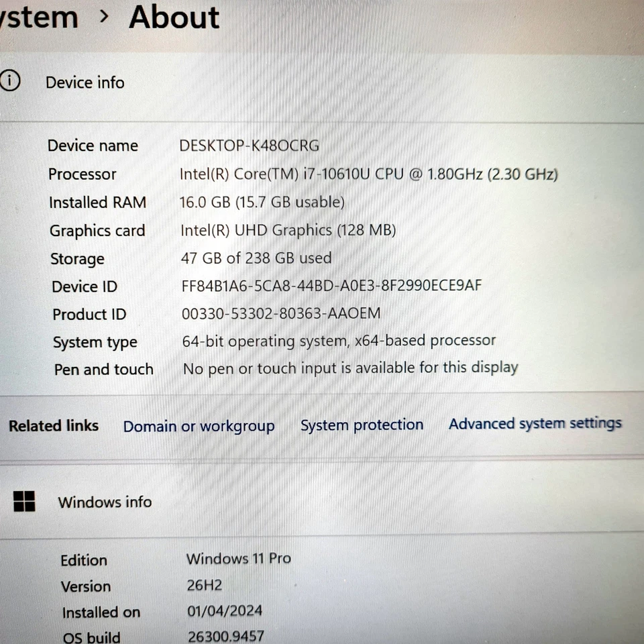644x644 pixels.
Task: Click the Edition label
Action: 84,561
